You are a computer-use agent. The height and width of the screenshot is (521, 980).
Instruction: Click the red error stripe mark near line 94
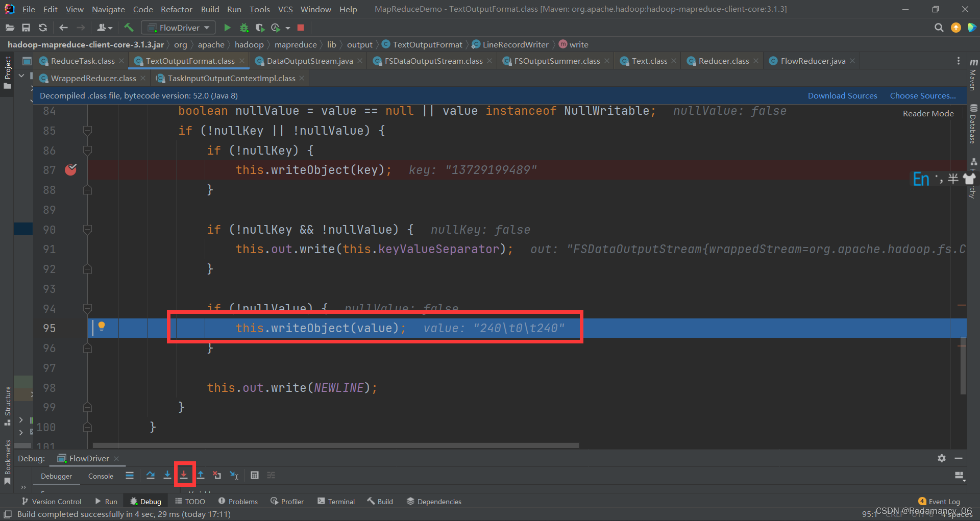(962, 305)
